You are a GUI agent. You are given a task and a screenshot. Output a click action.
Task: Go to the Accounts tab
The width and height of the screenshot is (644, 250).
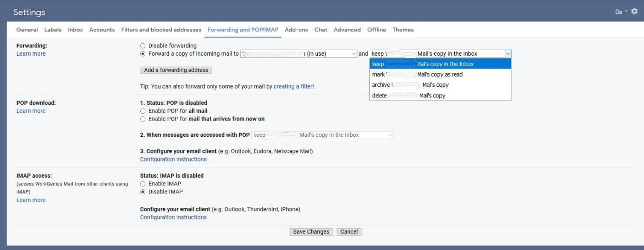click(102, 30)
